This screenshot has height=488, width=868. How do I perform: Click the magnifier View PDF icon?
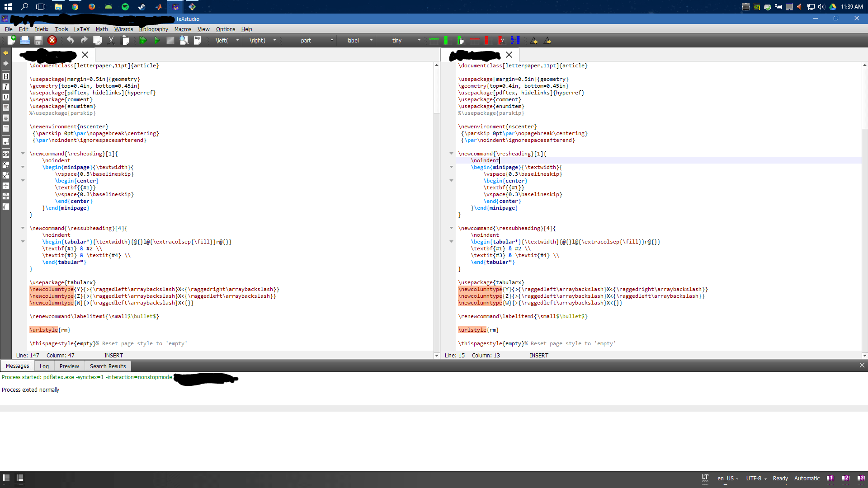[184, 41]
